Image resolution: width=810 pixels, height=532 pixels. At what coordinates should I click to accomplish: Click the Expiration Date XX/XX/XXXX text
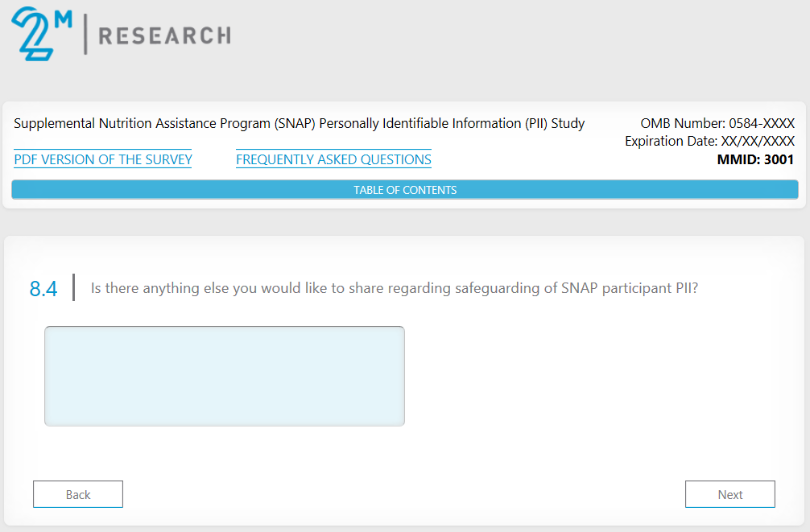coord(709,142)
